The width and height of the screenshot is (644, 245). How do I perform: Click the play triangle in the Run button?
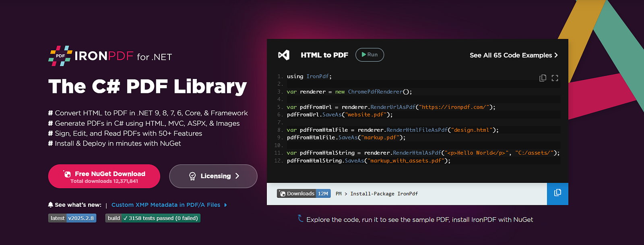364,55
